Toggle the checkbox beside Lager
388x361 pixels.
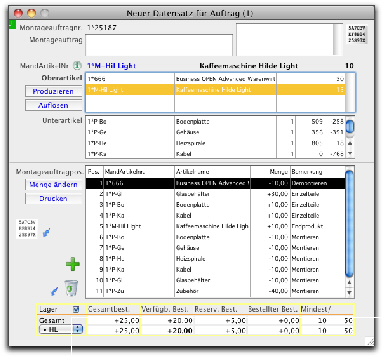[x=76, y=310]
